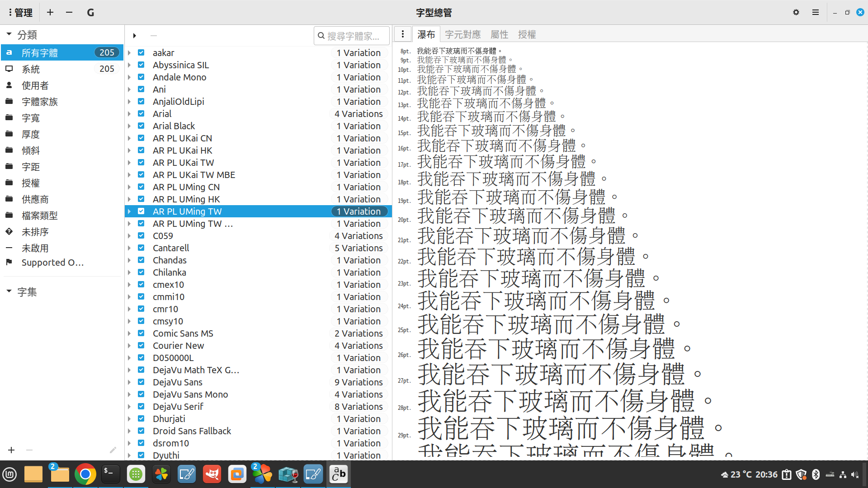The image size is (868, 488).
Task: Select the 系統 category in sidebar
Action: (x=31, y=69)
